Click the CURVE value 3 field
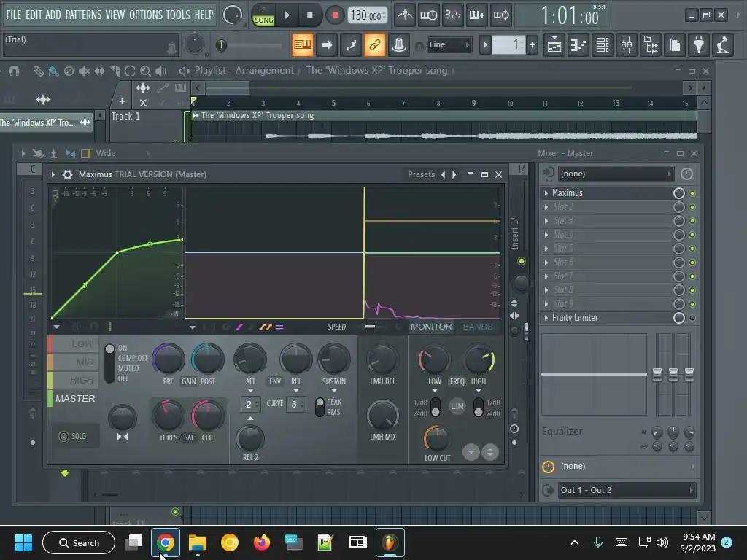This screenshot has height=560, width=747. pyautogui.click(x=296, y=404)
